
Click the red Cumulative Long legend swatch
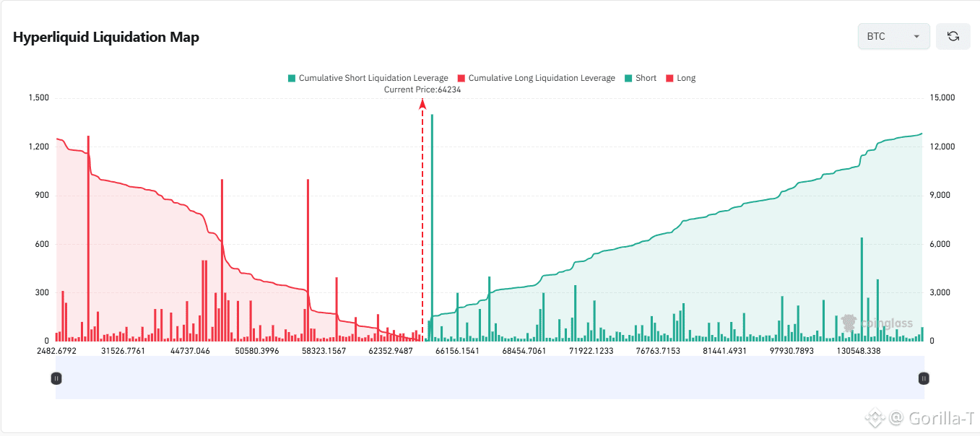[461, 78]
